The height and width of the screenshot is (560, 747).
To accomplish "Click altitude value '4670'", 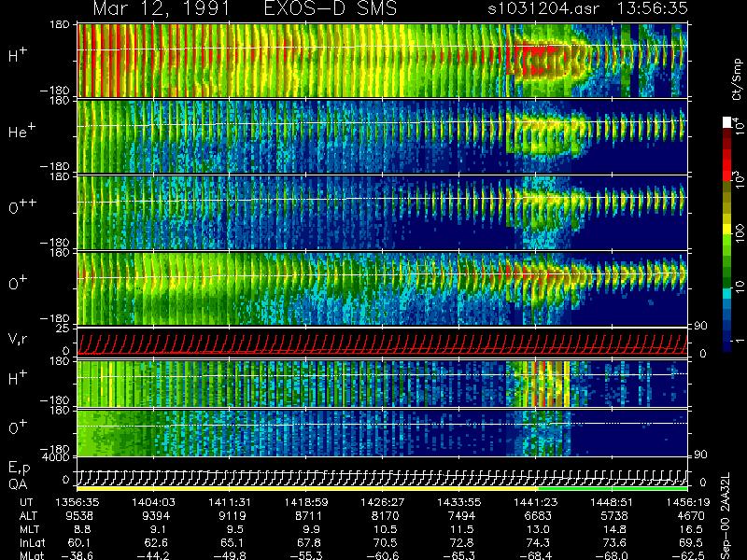I will click(691, 516).
